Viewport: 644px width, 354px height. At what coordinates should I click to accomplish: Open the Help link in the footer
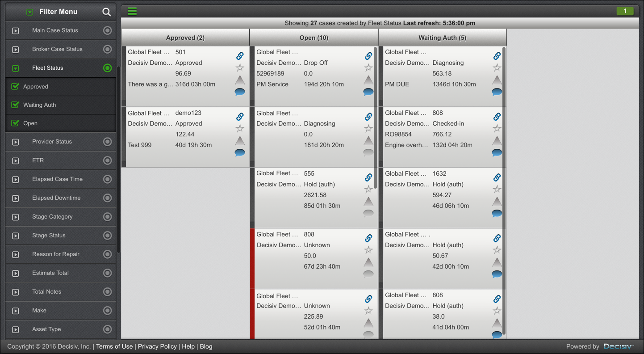(188, 346)
